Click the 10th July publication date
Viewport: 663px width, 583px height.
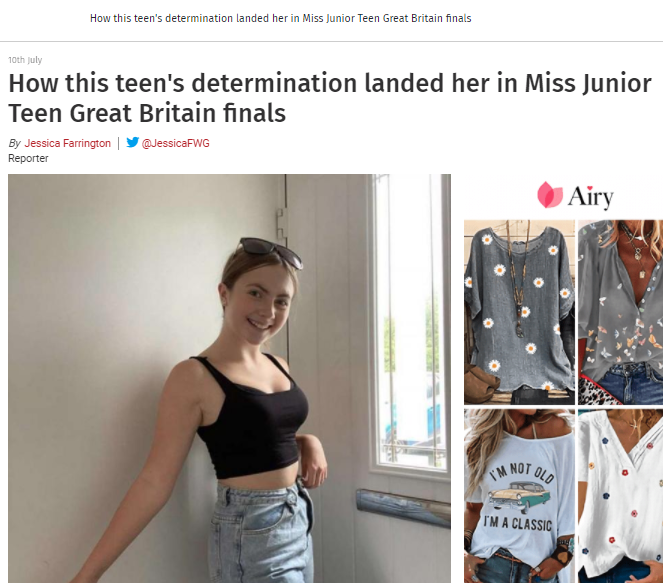coord(25,60)
